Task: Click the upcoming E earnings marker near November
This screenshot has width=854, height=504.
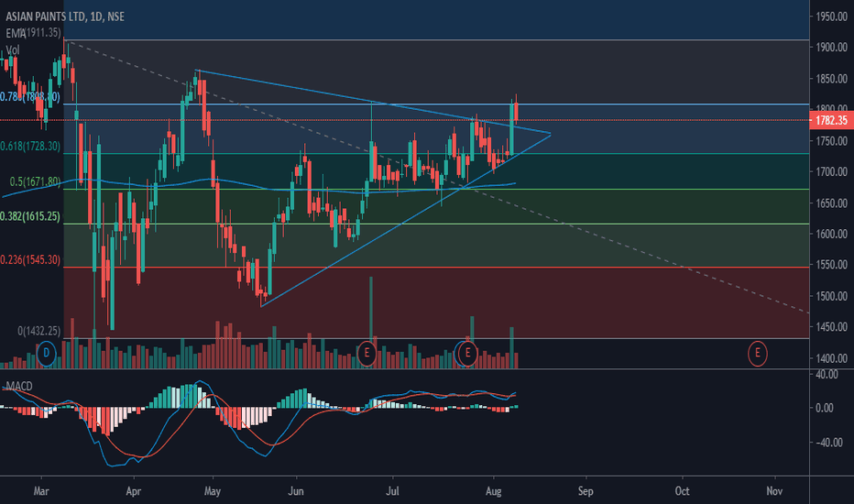Action: coord(757,353)
